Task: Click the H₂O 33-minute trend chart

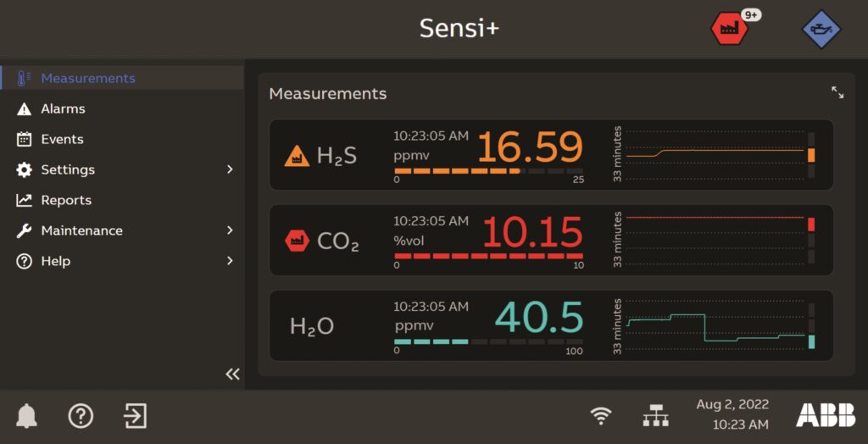Action: [715, 325]
